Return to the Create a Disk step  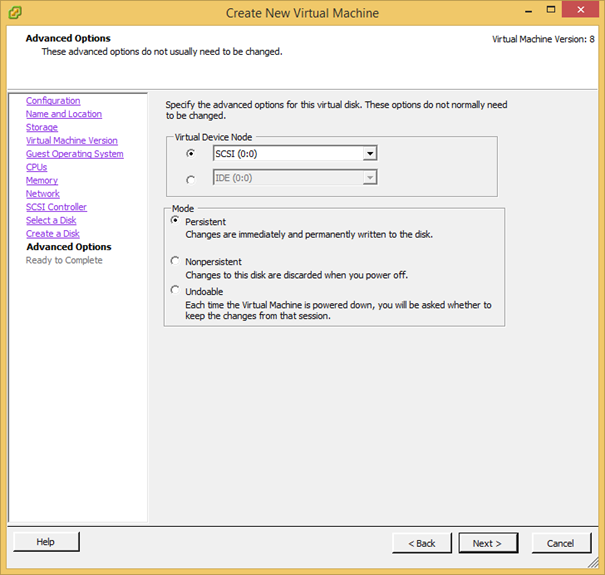pos(53,233)
